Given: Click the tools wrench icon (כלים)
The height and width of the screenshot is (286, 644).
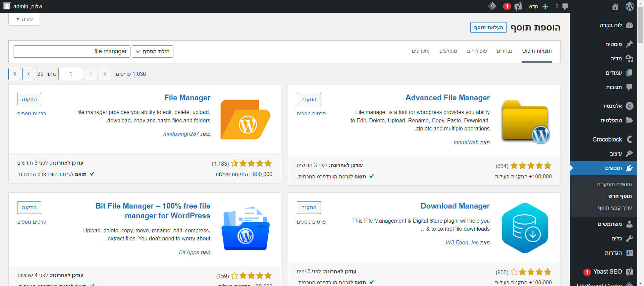Looking at the screenshot, I should (x=630, y=238).
